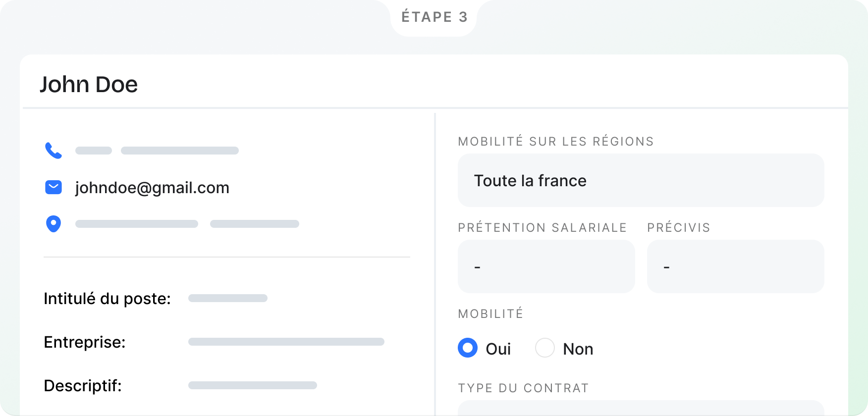Click the johndoe@gmail.com email address
The width and height of the screenshot is (868, 416).
coord(152,188)
